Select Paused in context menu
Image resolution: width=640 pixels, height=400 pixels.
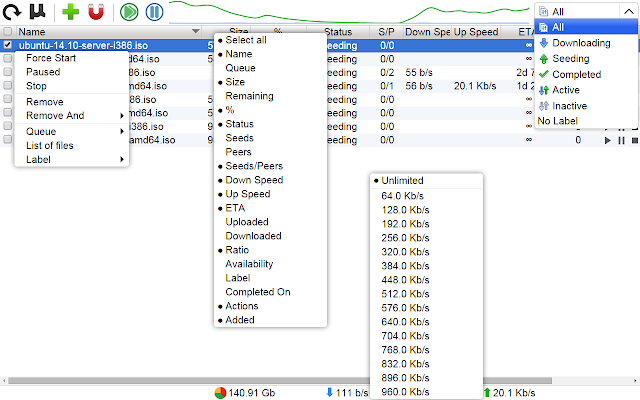pyautogui.click(x=71, y=72)
